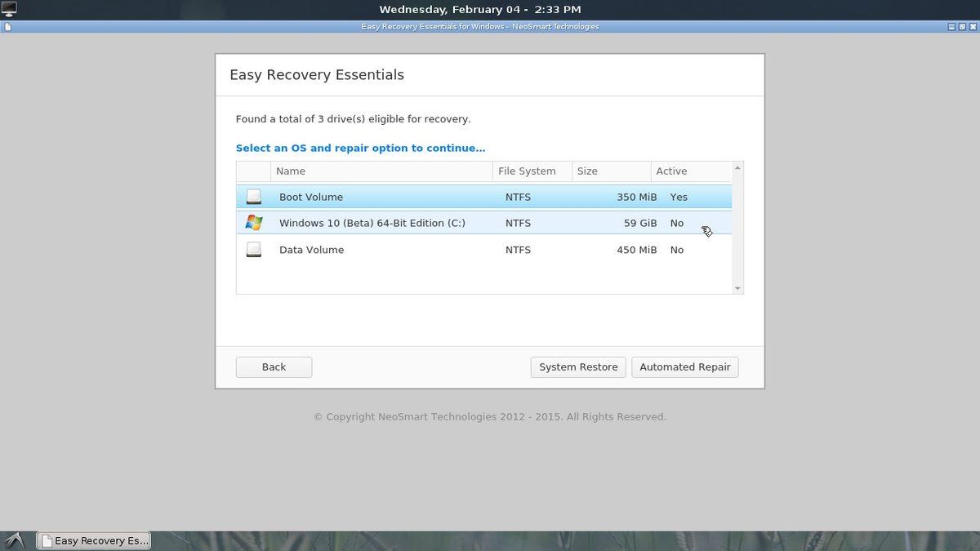
Task: Go Back to the previous screen
Action: 274,367
